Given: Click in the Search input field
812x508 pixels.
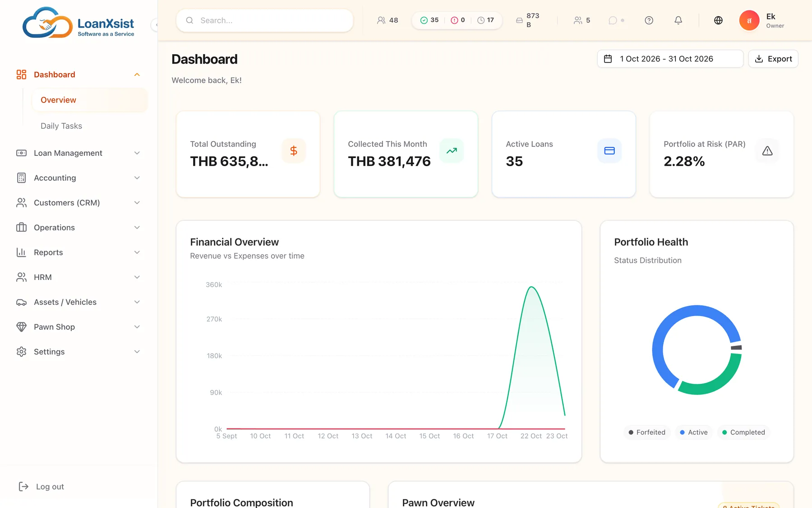Looking at the screenshot, I should point(265,20).
